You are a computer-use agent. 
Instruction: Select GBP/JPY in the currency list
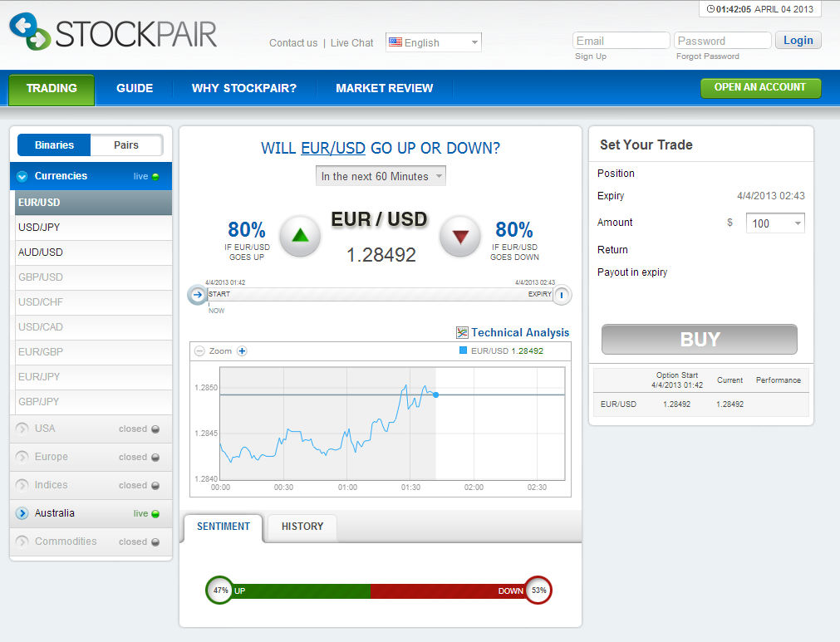(x=93, y=402)
